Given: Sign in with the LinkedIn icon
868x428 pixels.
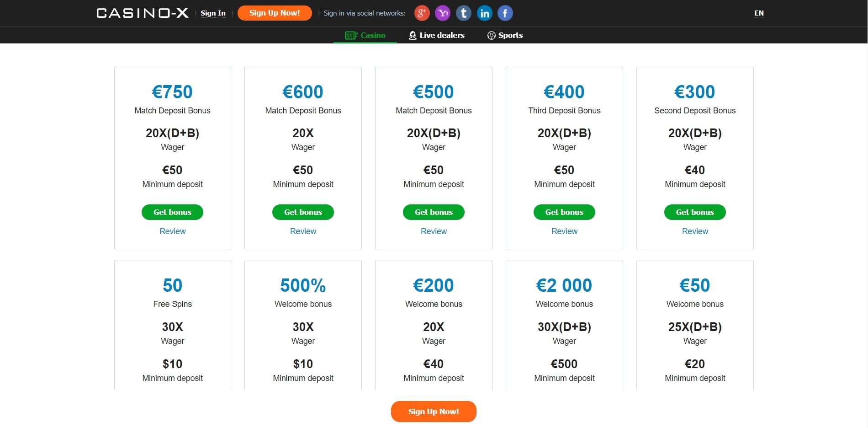Looking at the screenshot, I should click(x=485, y=13).
